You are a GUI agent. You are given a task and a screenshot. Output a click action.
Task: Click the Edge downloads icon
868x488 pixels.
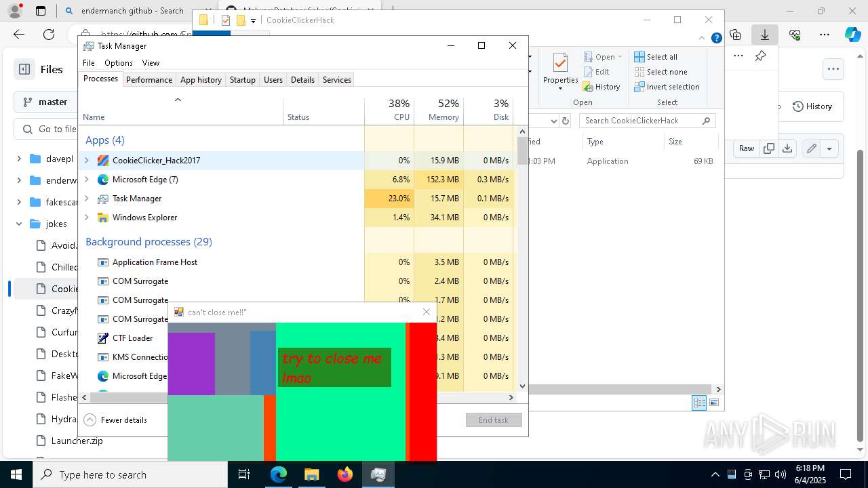[764, 35]
